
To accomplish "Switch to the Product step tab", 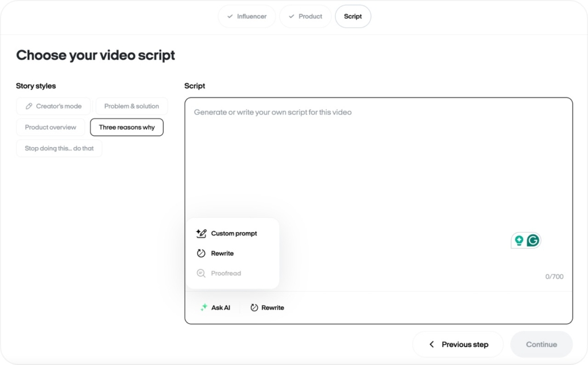I will [x=305, y=17].
